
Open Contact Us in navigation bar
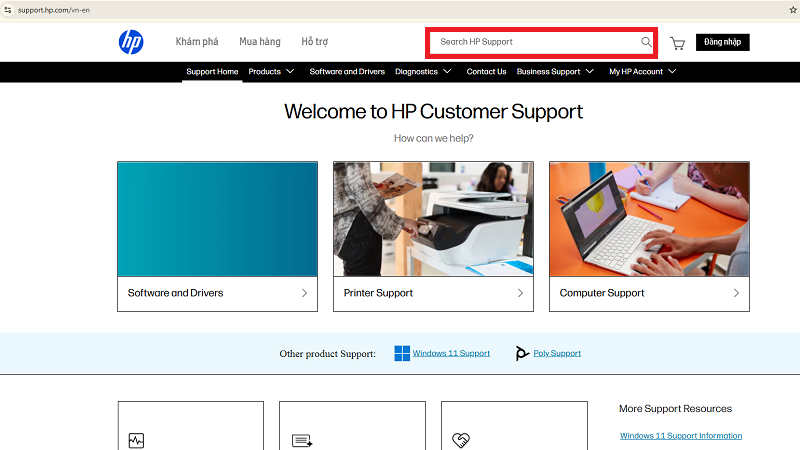click(x=486, y=72)
